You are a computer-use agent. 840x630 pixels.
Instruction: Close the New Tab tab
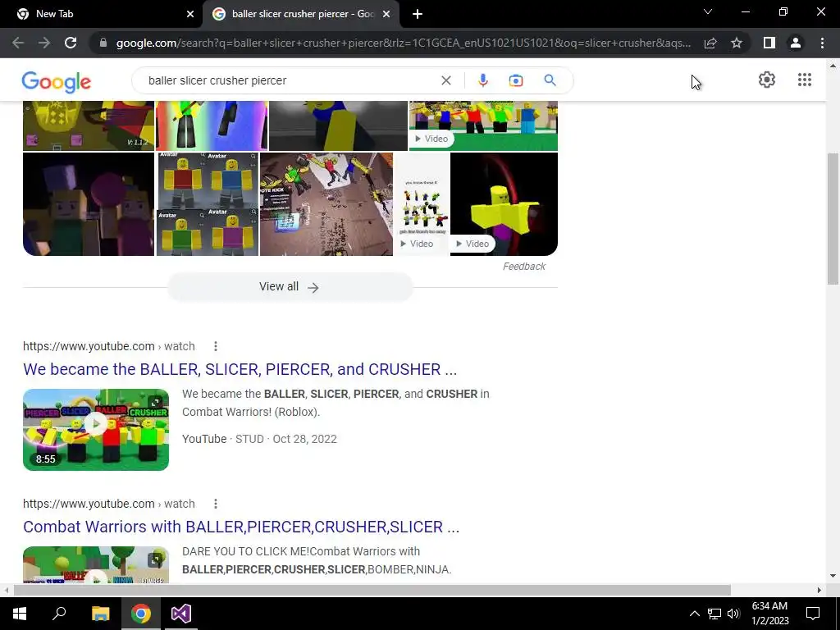tap(190, 14)
